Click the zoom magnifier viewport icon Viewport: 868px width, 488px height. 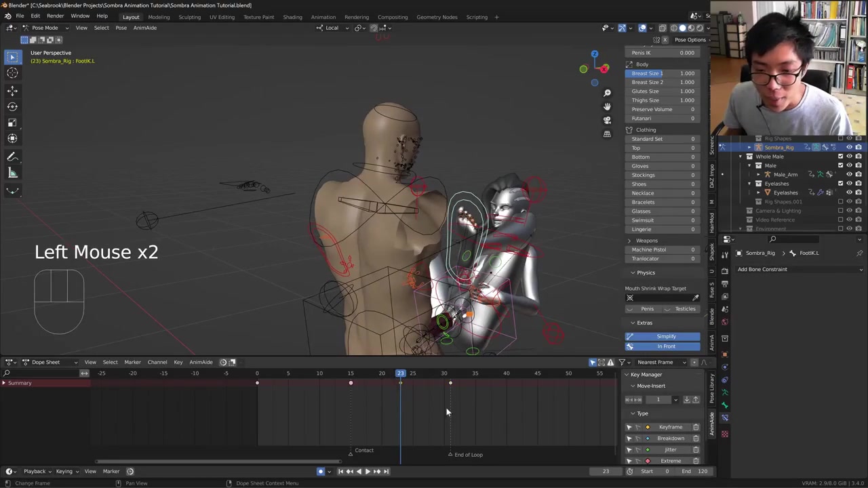pos(607,93)
